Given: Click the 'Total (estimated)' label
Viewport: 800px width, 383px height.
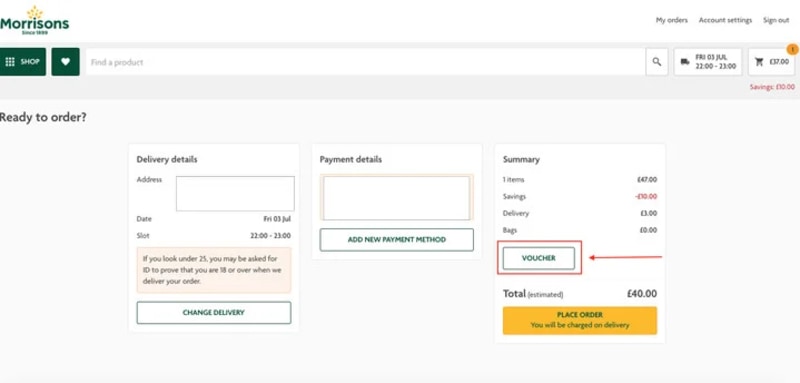Looking at the screenshot, I should [533, 294].
